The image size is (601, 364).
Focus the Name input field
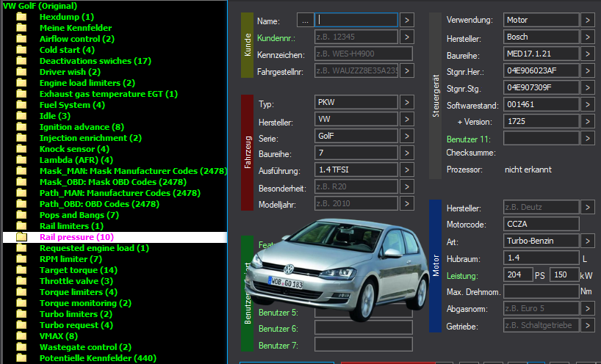(356, 20)
